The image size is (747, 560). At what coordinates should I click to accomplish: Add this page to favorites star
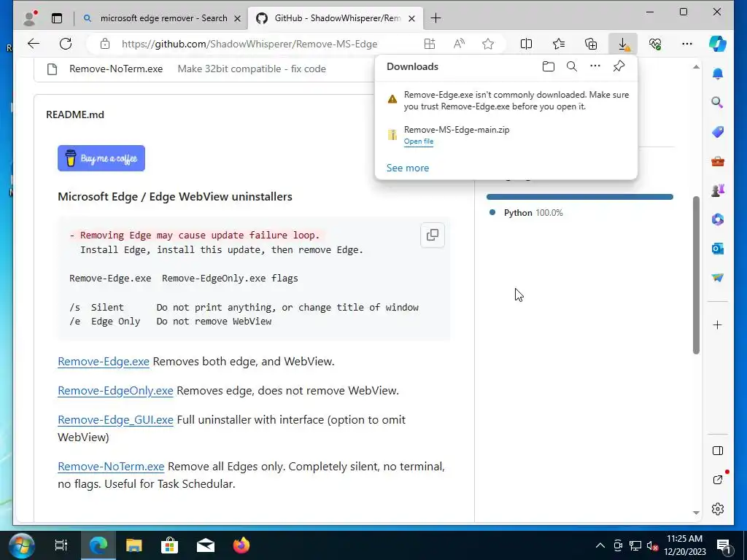click(488, 44)
